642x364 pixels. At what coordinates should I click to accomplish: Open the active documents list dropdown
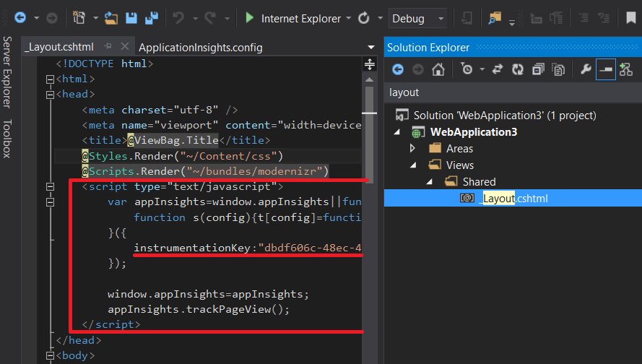point(371,48)
